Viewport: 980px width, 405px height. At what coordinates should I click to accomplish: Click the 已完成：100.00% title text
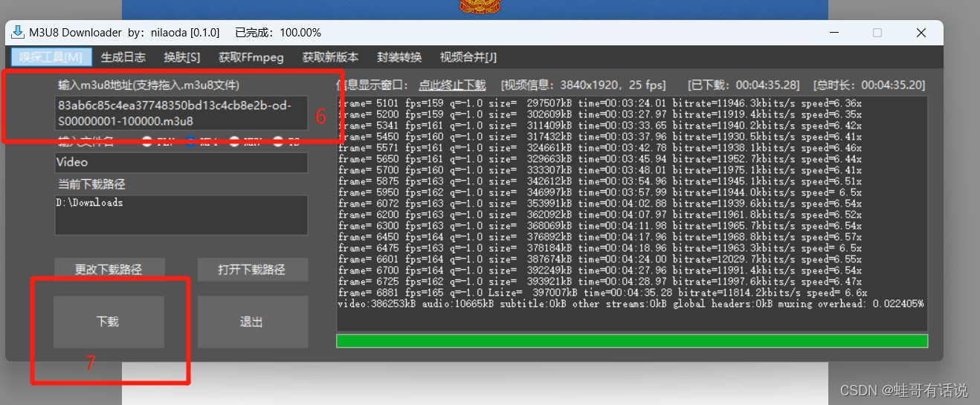coord(278,33)
